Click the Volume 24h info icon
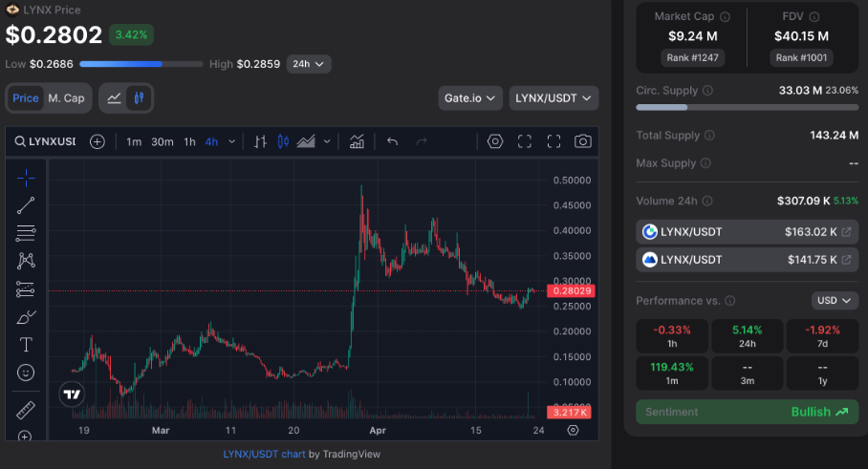This screenshot has width=868, height=469. (707, 202)
